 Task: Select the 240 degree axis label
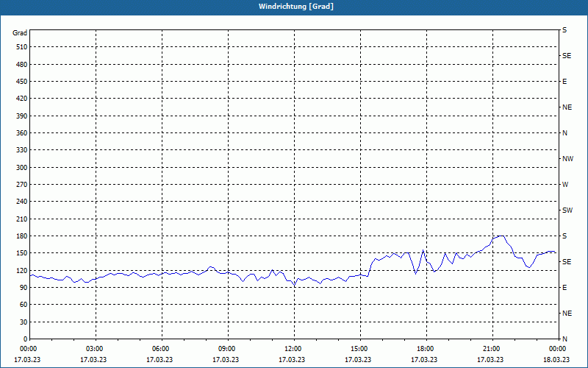pyautogui.click(x=22, y=201)
